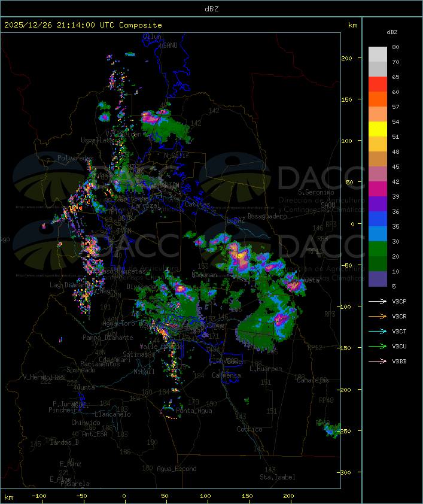Screen dimensions: 423x504
Task: Click the VBCP legend label
Action: click(x=399, y=302)
